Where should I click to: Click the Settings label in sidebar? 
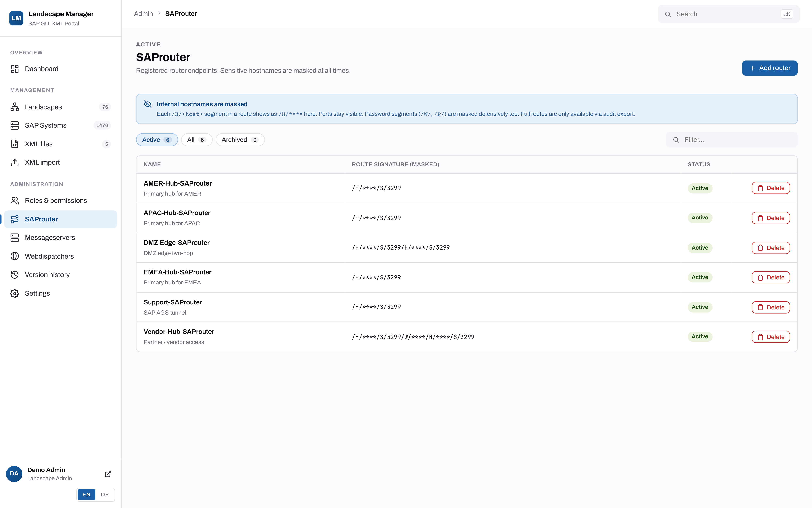pos(37,293)
